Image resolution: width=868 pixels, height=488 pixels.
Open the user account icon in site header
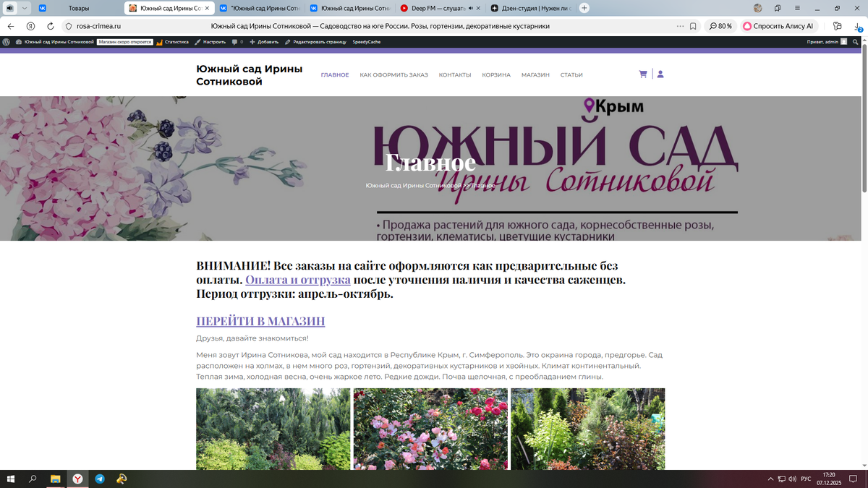(660, 74)
